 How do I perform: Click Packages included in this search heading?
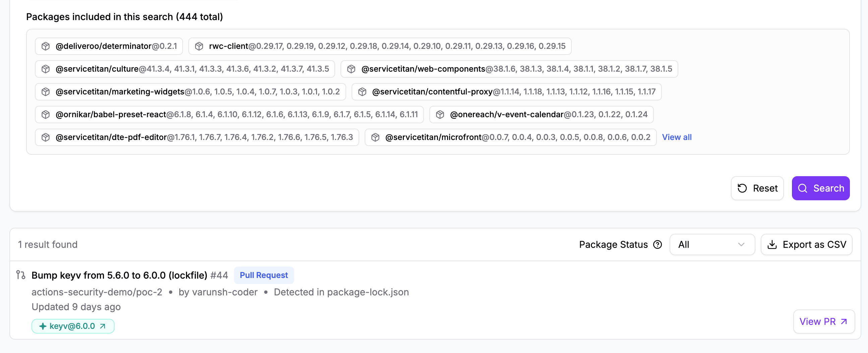[x=124, y=17]
